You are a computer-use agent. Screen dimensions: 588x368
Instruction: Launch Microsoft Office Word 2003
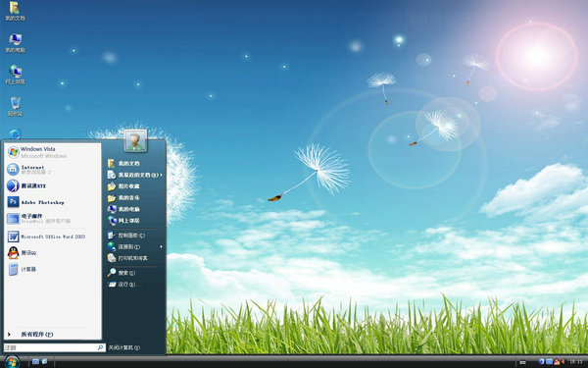pos(53,237)
